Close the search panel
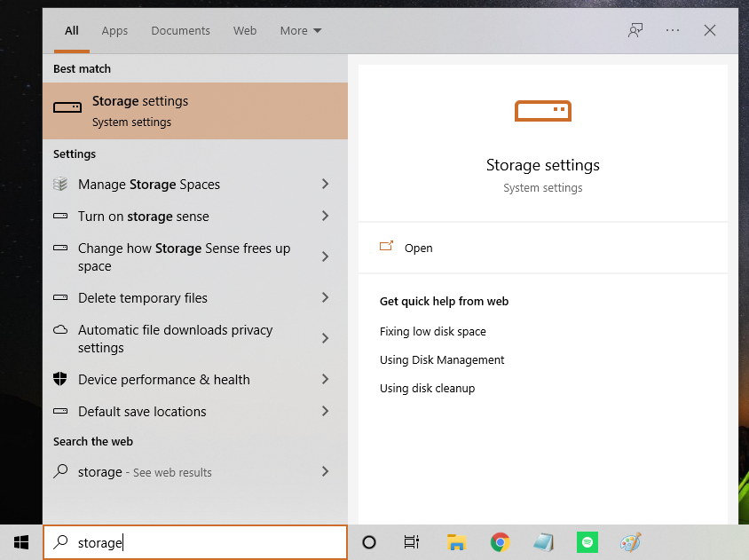Viewport: 749px width, 560px height. (710, 30)
